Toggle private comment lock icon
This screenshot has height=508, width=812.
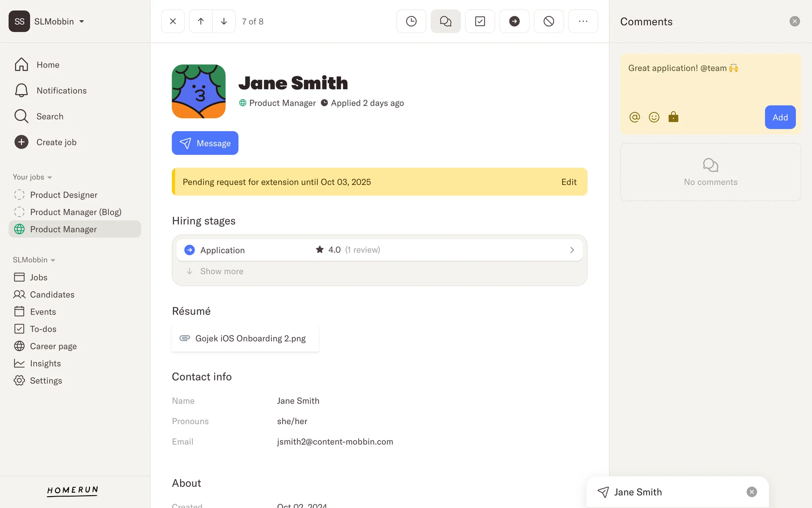673,117
